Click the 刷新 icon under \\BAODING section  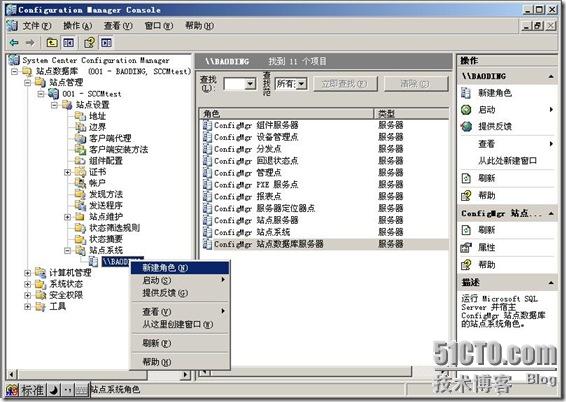pos(466,178)
